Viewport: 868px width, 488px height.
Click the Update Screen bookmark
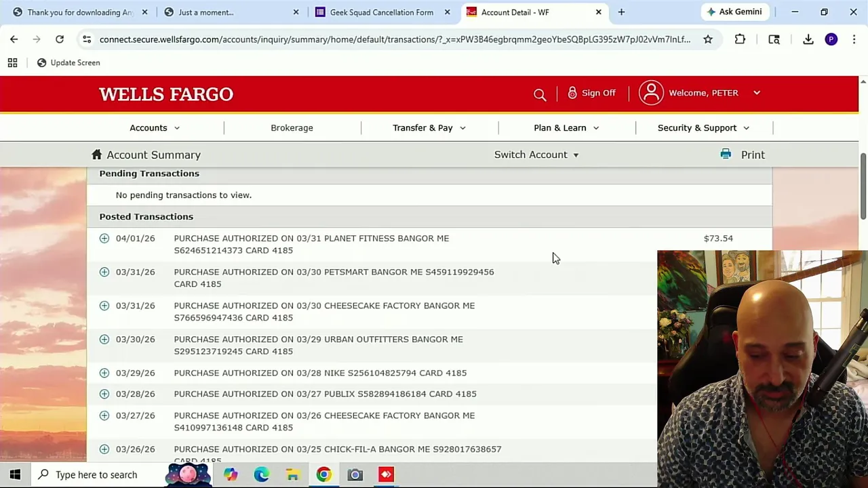(68, 62)
